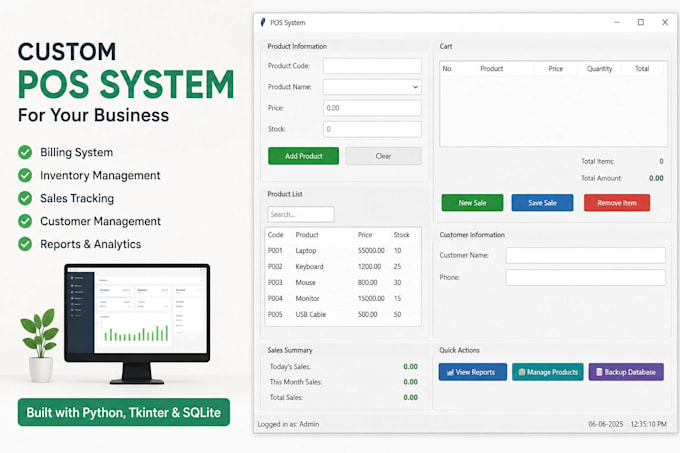Start a New Sale
Image resolution: width=680 pixels, height=453 pixels.
pyautogui.click(x=472, y=202)
